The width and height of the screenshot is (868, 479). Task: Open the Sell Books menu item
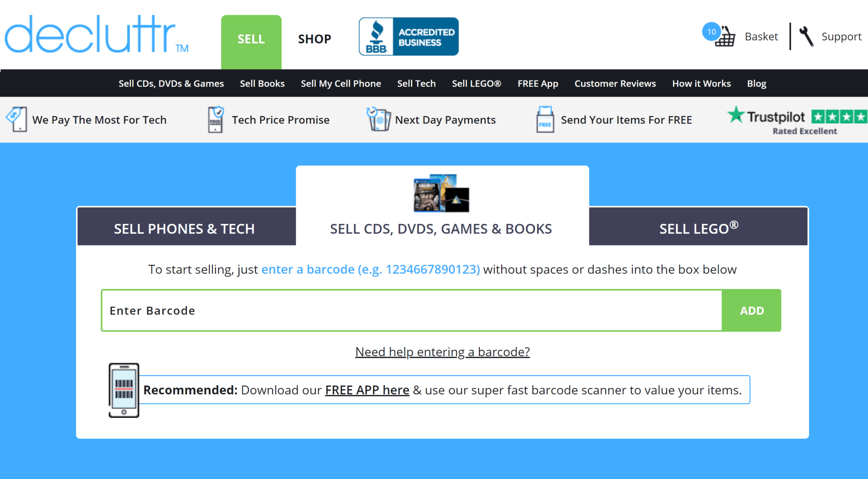pos(262,84)
